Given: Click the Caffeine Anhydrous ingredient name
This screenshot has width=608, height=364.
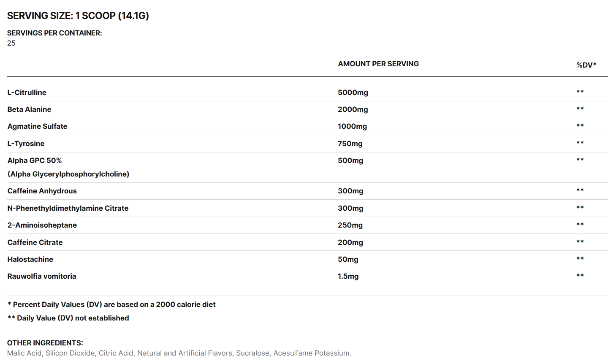Looking at the screenshot, I should 42,191.
